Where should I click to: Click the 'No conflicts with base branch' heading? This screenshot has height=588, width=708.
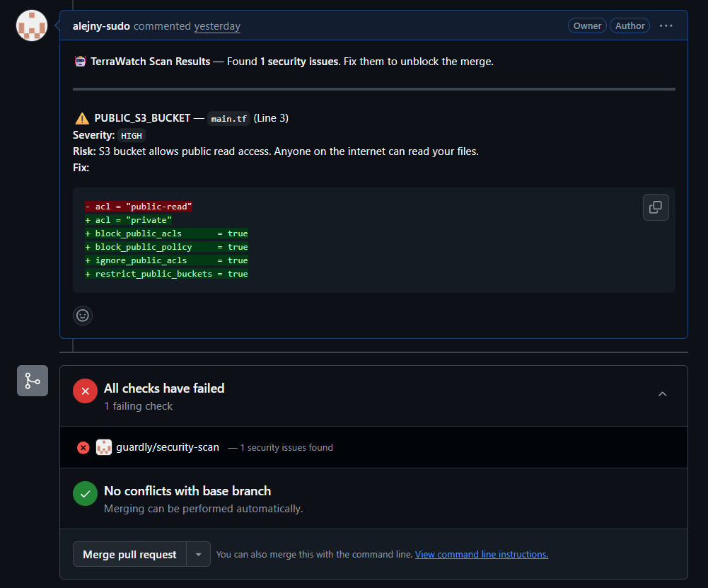click(187, 491)
